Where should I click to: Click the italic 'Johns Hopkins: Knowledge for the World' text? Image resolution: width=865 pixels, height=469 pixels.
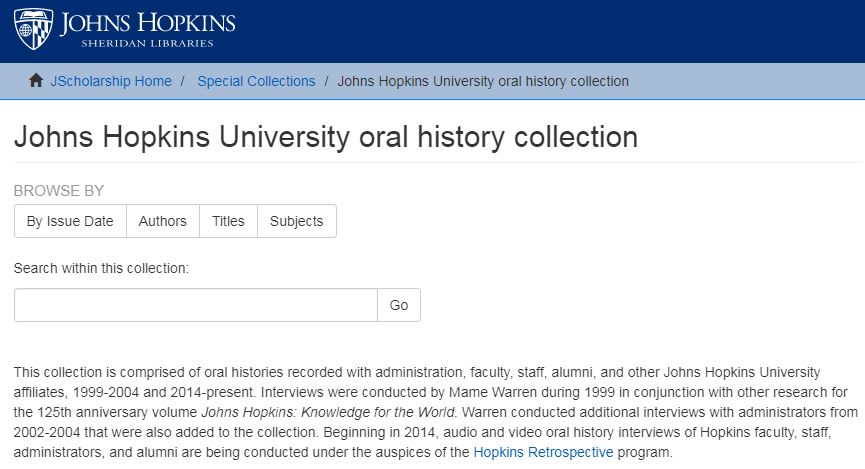coord(329,413)
